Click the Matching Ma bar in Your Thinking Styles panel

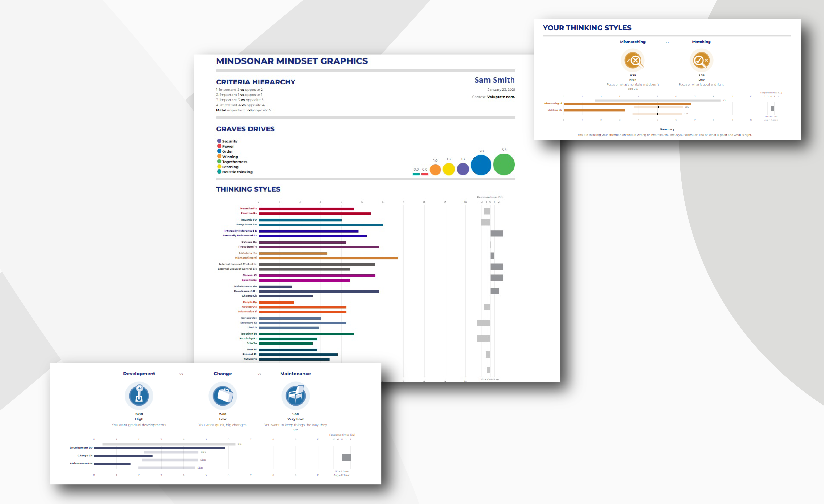coord(594,110)
